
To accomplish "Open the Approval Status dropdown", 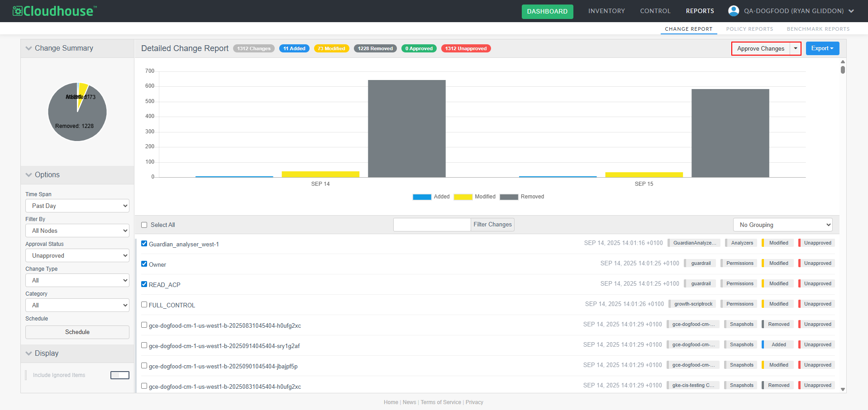I will (x=77, y=255).
